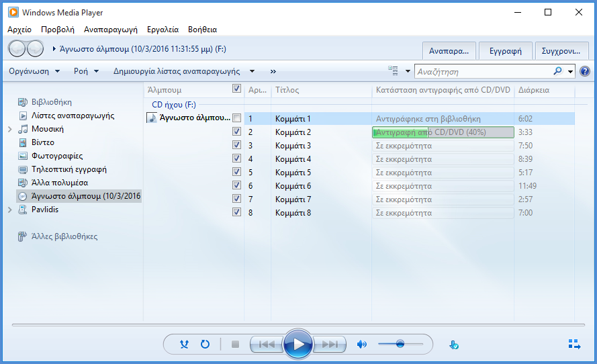Sort by the Διάρκεια column header
Viewport: 597px width, 364px height.
(x=545, y=90)
